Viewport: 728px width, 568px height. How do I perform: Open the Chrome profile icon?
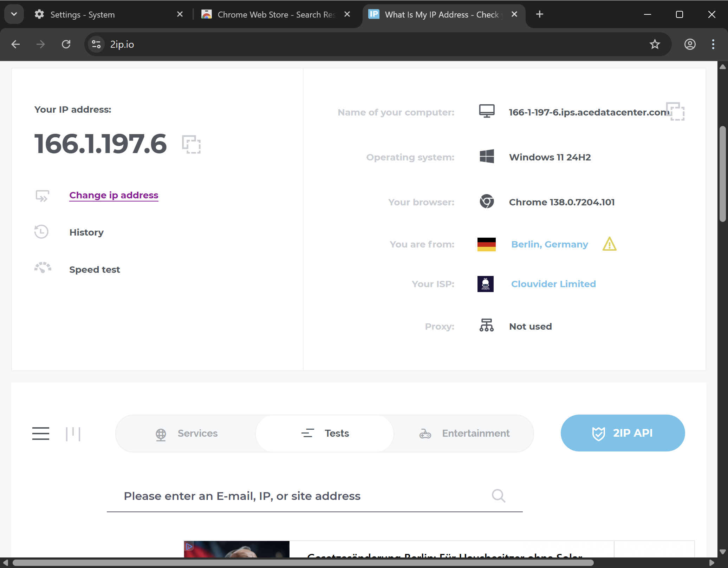[690, 44]
